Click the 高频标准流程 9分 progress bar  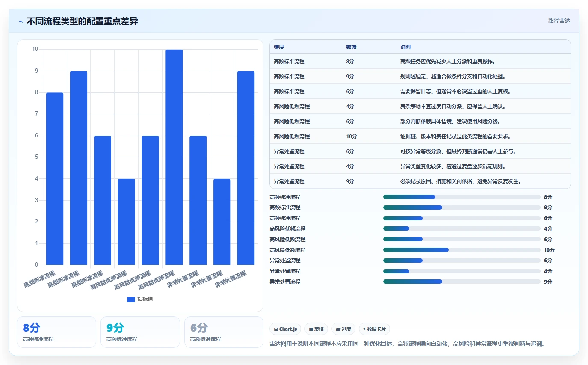tap(462, 208)
